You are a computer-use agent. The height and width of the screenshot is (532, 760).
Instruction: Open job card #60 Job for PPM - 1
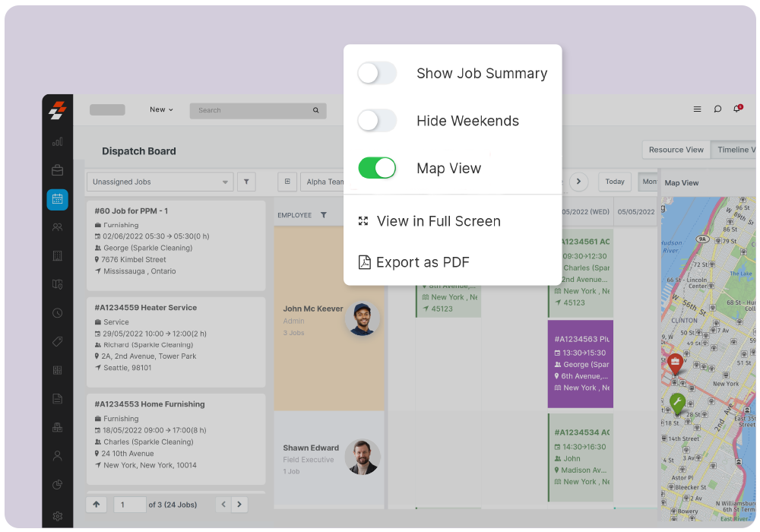pyautogui.click(x=176, y=245)
